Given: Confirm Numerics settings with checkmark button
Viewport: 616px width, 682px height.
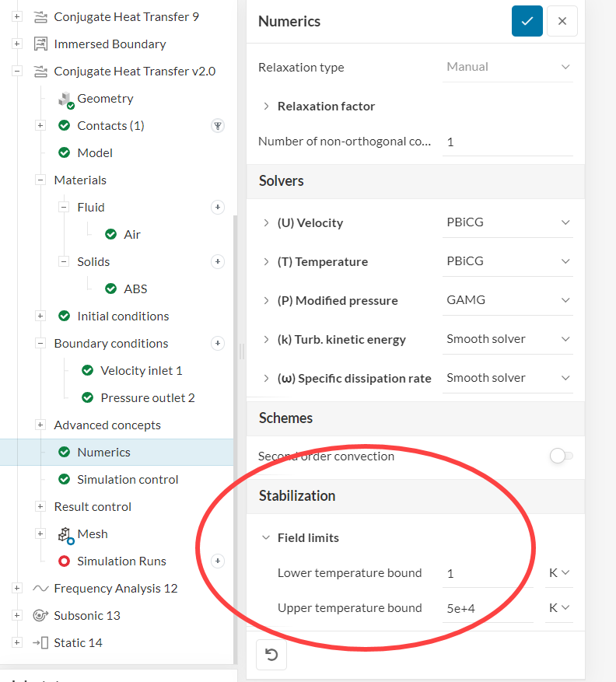Looking at the screenshot, I should [x=527, y=21].
